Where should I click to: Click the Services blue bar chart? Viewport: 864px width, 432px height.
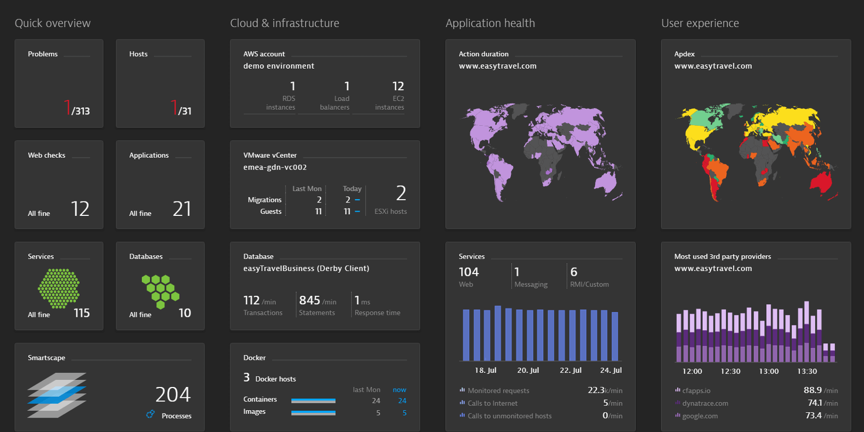(x=540, y=334)
